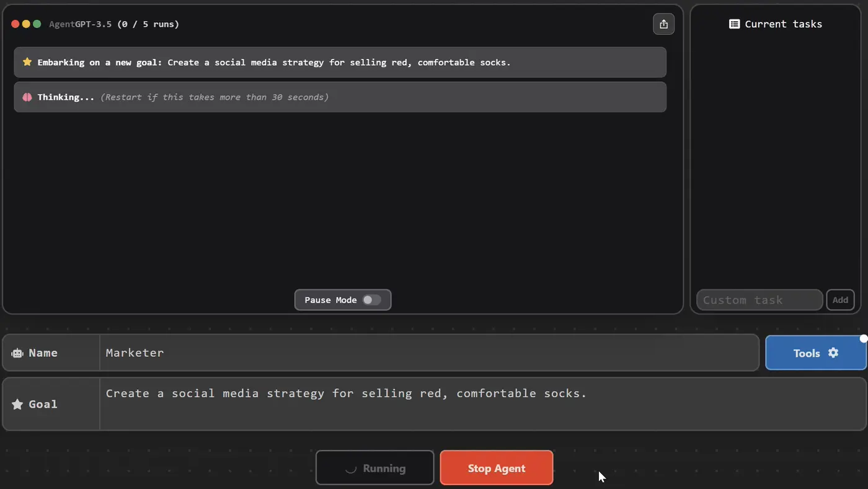The height and width of the screenshot is (489, 868).
Task: Enable the Pause Mode switch
Action: point(371,300)
